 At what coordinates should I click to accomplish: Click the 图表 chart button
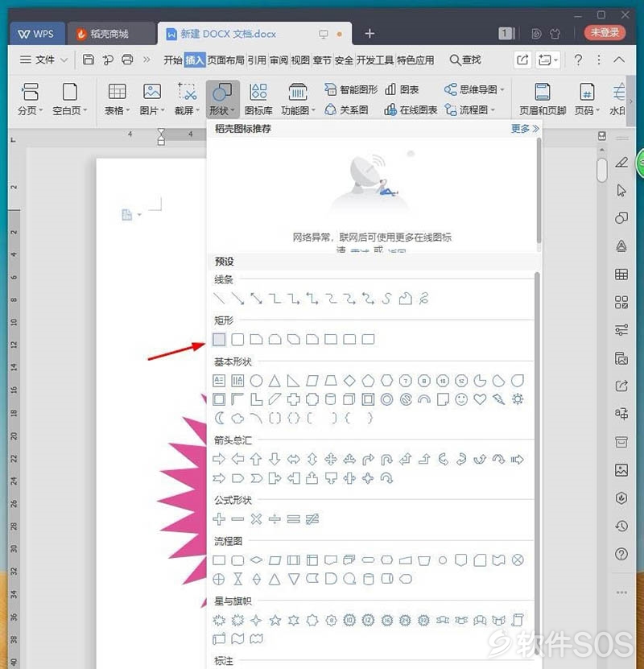402,89
